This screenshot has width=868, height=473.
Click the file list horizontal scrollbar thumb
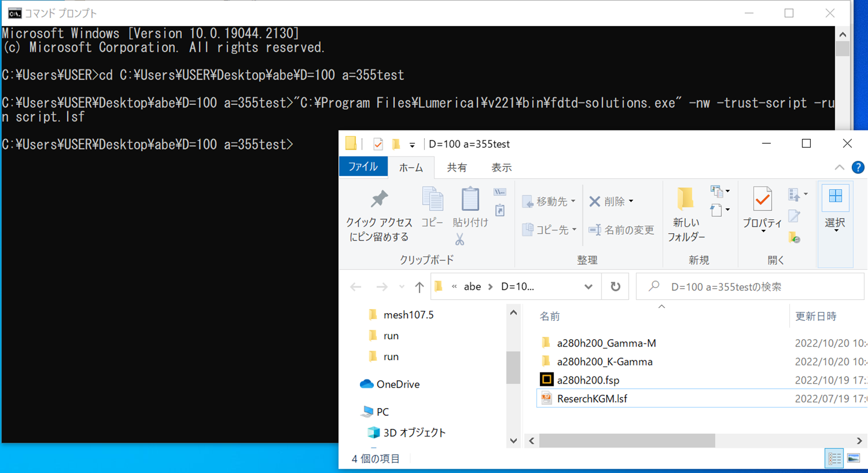627,441
